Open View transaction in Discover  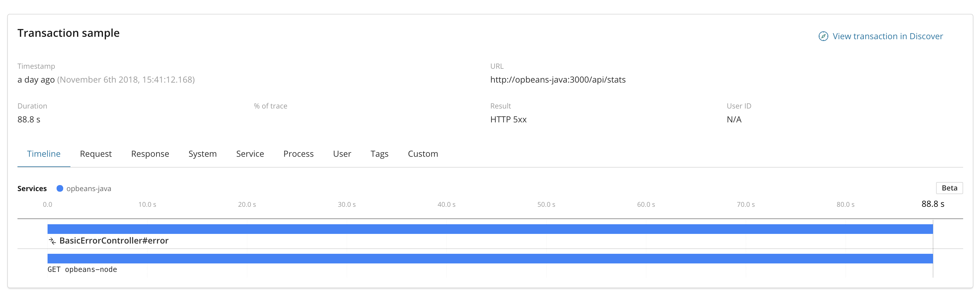click(x=888, y=36)
